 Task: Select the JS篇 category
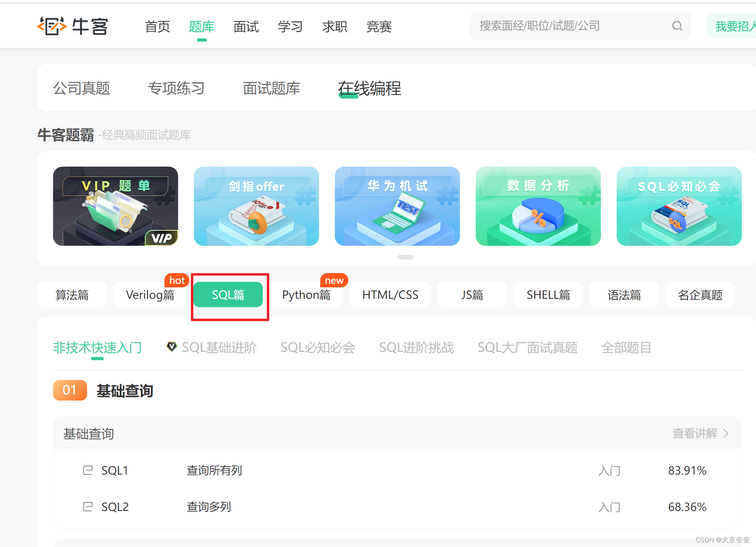[x=472, y=294]
